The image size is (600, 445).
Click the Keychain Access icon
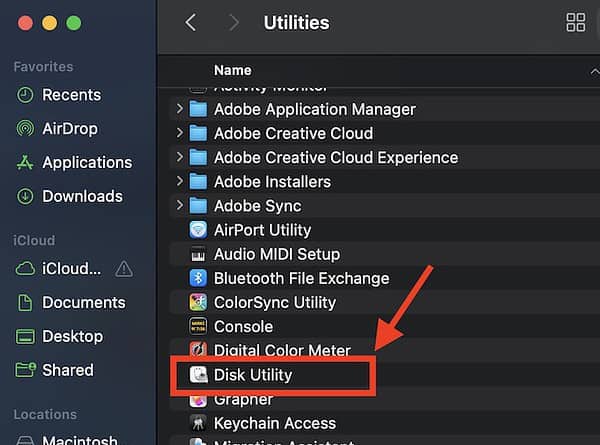[198, 423]
